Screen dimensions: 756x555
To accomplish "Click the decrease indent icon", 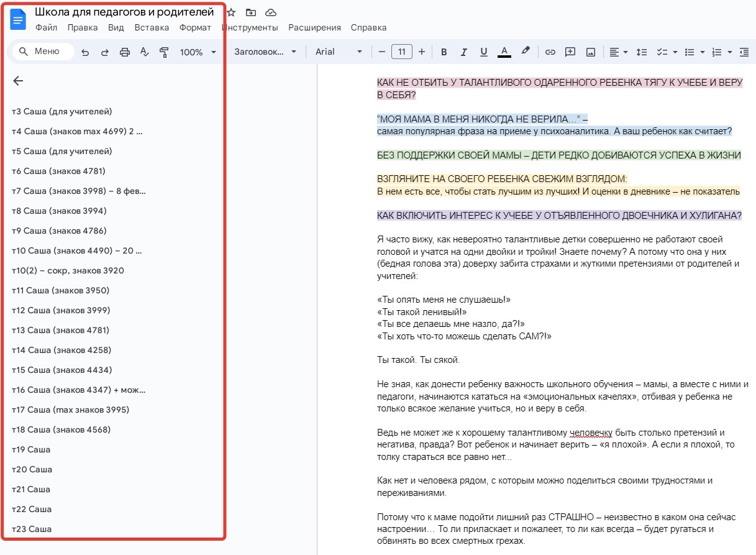I will 744,52.
